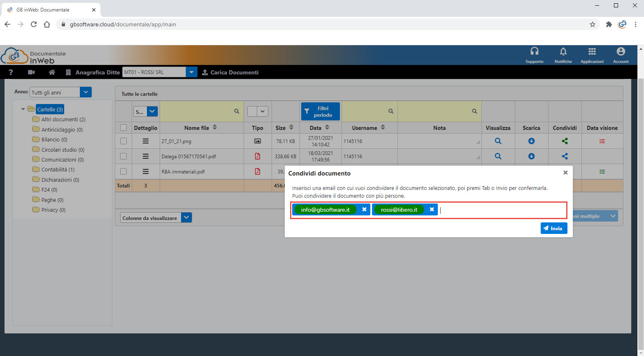Open the Applicazioni grid menu

click(592, 53)
